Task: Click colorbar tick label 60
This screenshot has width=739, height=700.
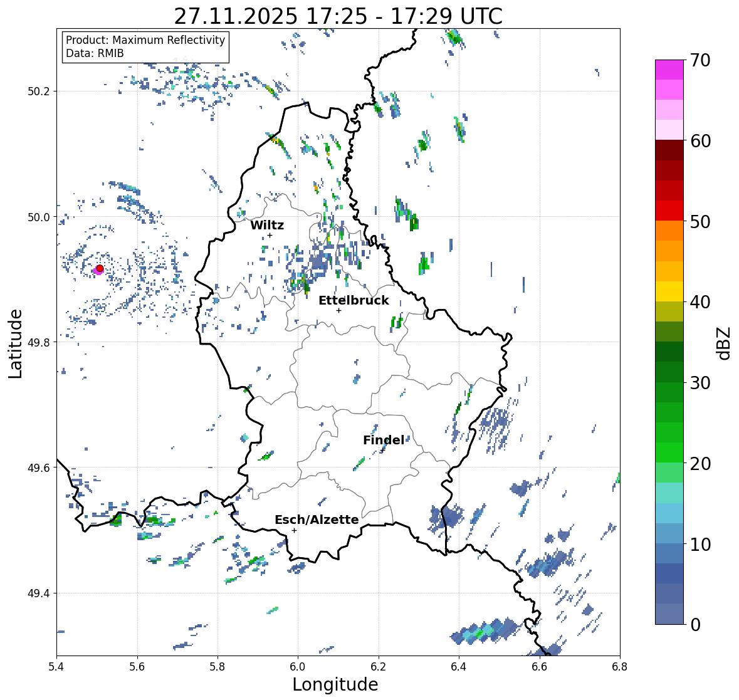Action: (700, 141)
